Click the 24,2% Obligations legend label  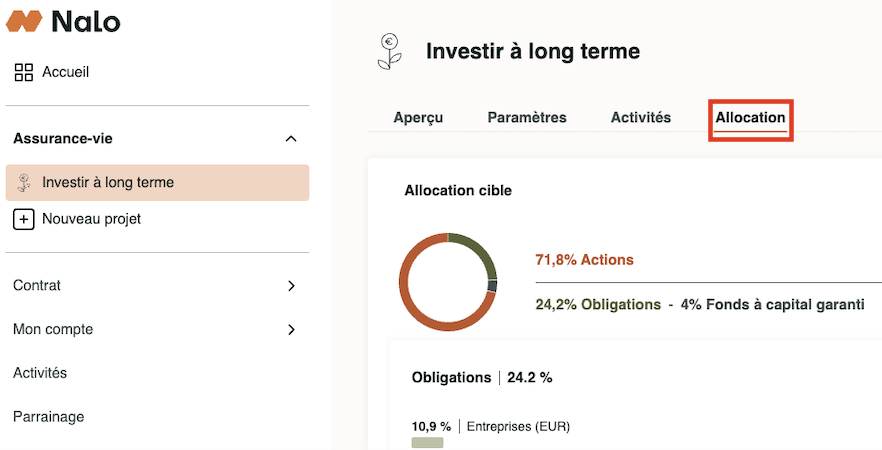598,304
